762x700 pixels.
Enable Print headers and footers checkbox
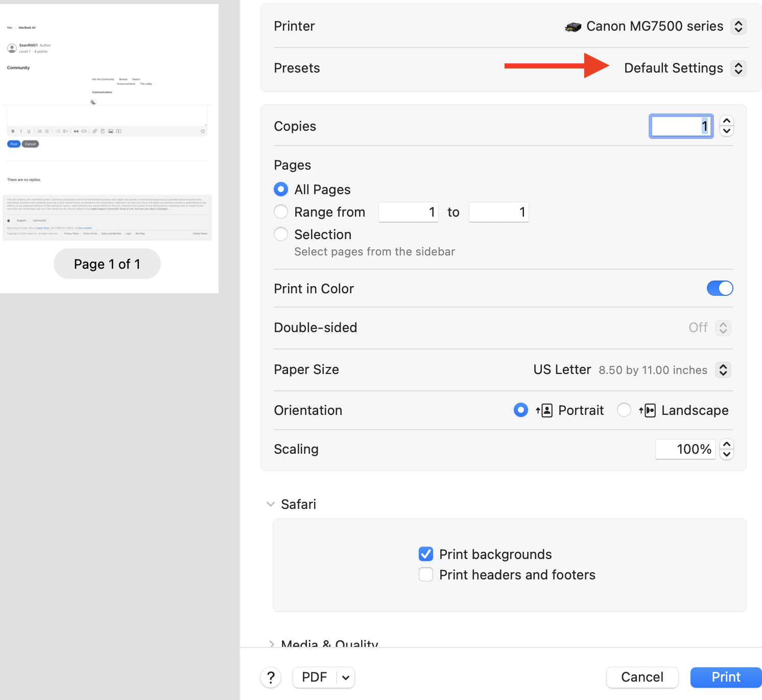426,575
